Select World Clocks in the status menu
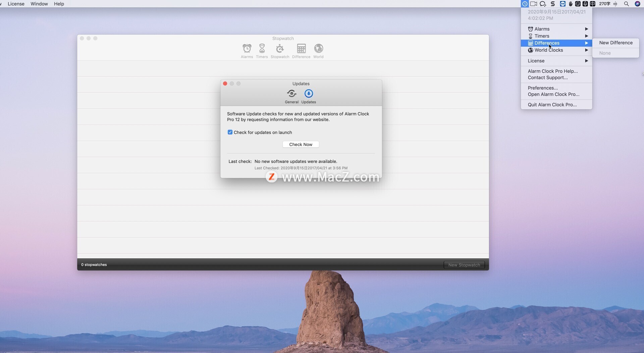Image resolution: width=644 pixels, height=353 pixels. pyautogui.click(x=556, y=50)
